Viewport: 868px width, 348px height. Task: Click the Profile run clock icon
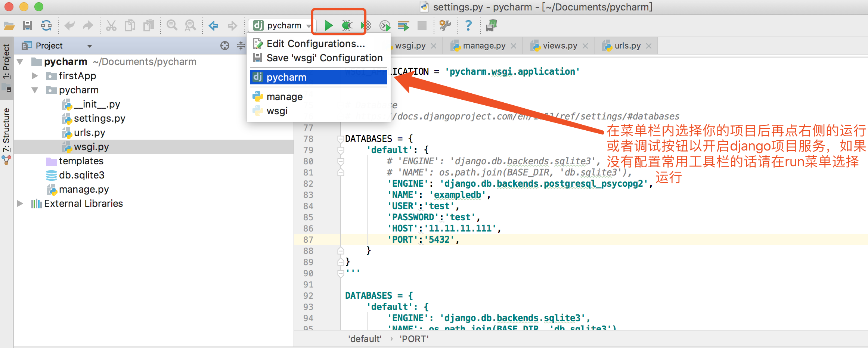[x=385, y=25]
